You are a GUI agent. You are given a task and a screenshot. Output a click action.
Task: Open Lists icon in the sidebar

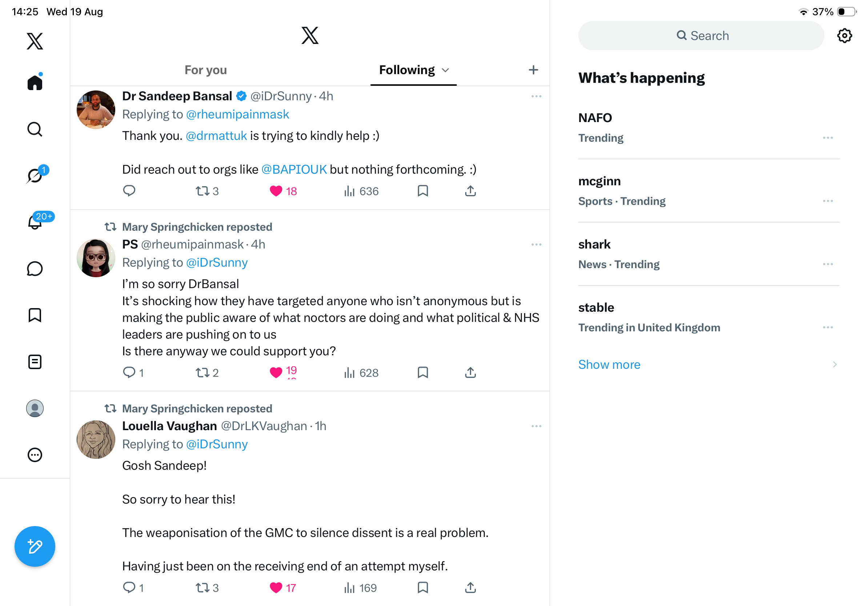point(35,361)
